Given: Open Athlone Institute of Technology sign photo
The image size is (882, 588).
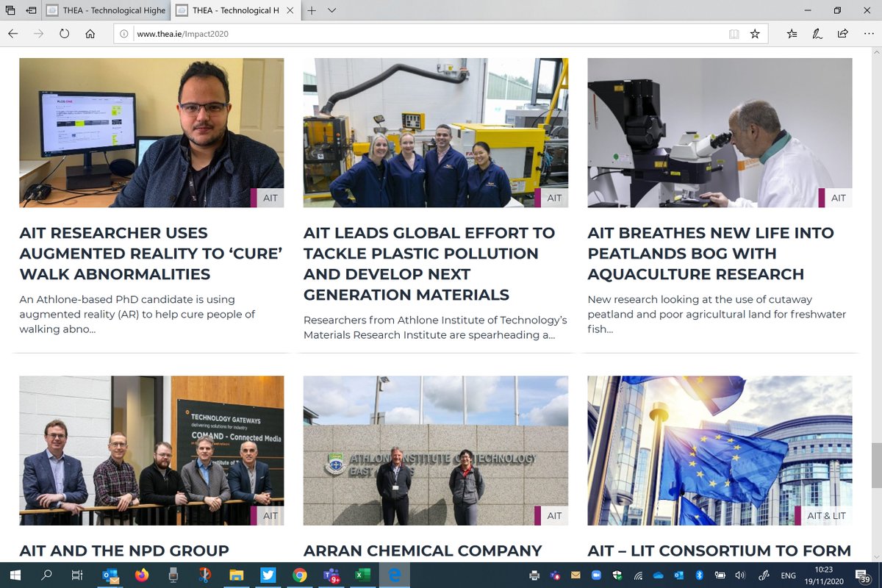Looking at the screenshot, I should (435, 451).
